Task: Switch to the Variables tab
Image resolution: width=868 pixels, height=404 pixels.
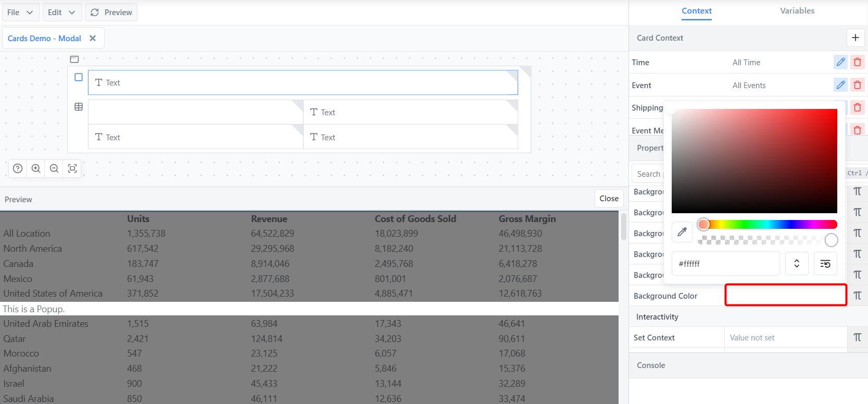Action: pos(797,11)
